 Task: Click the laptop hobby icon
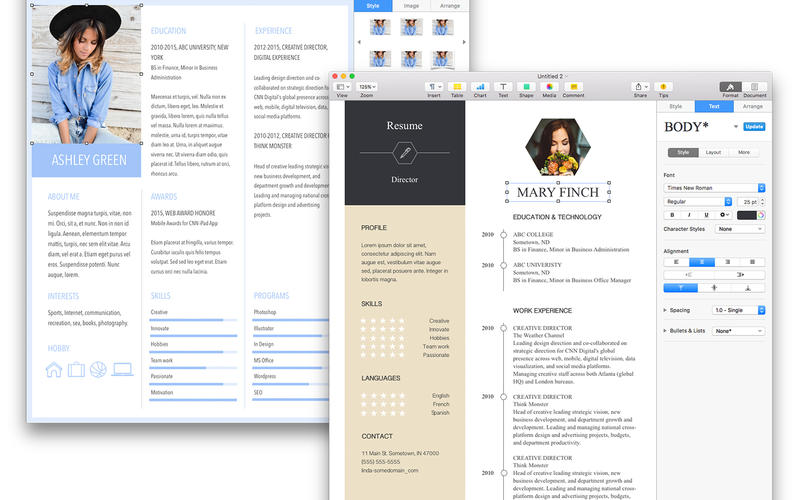tap(122, 369)
